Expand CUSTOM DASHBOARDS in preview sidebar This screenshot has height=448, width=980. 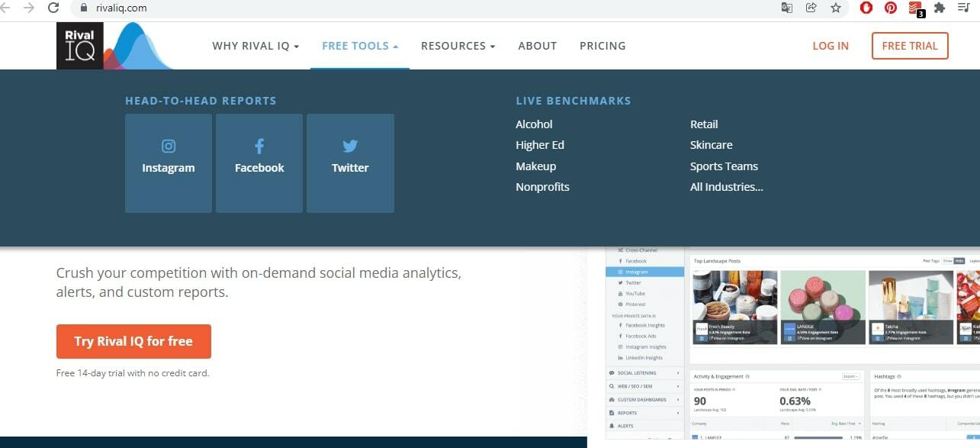click(x=645, y=399)
